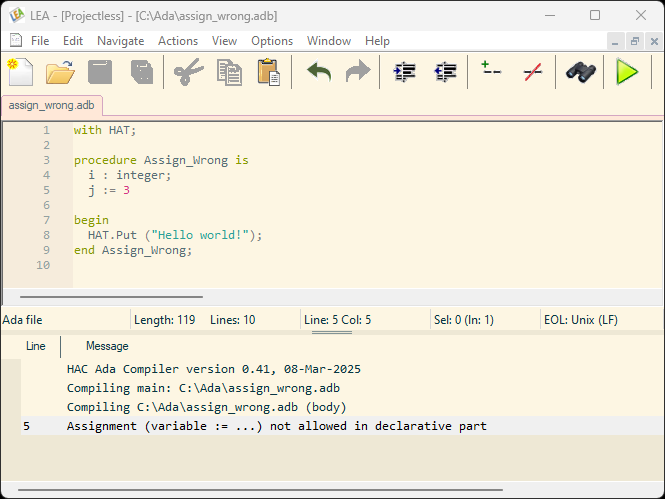Click the Cut scissors icon

point(188,72)
